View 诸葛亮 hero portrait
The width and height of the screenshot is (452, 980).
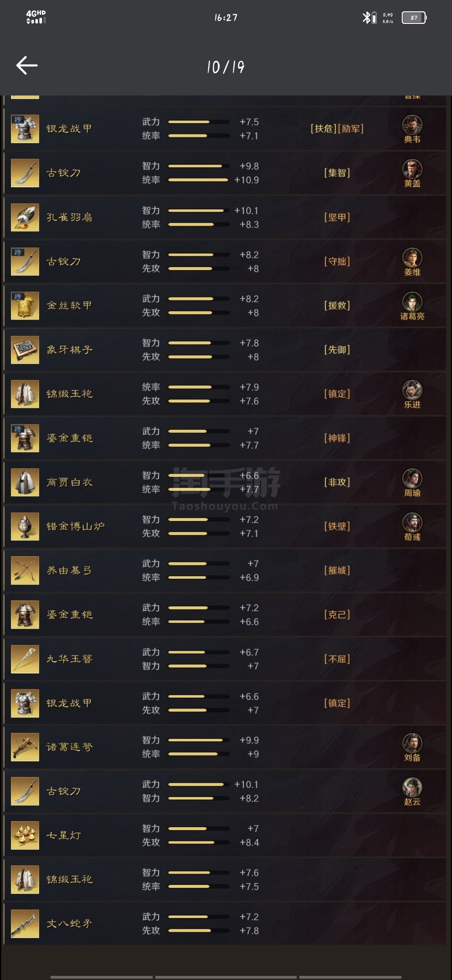click(412, 302)
